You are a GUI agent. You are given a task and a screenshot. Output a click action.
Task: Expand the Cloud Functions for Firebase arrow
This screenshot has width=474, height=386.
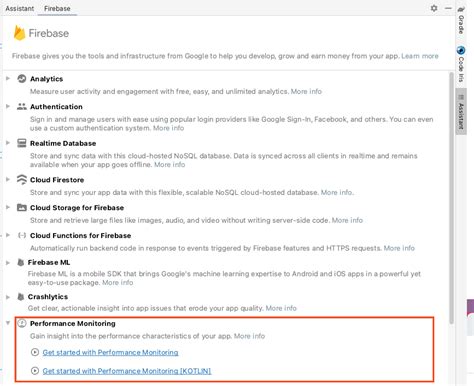[8, 235]
